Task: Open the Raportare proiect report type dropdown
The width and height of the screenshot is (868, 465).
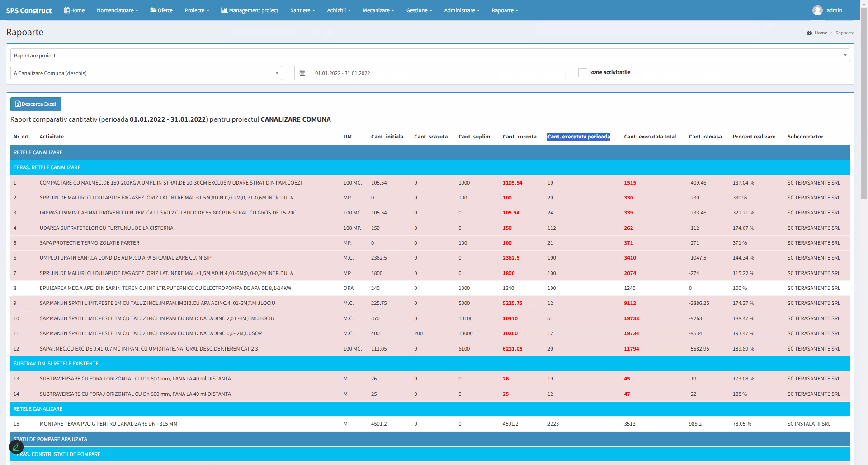Action: tap(429, 56)
